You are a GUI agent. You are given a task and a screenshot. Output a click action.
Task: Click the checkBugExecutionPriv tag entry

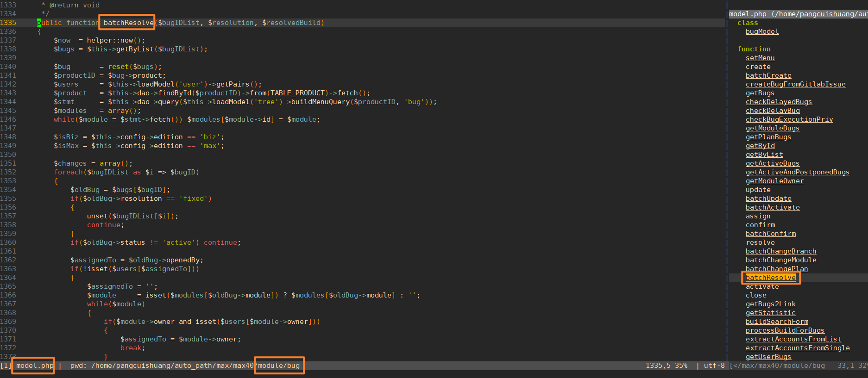pos(789,119)
